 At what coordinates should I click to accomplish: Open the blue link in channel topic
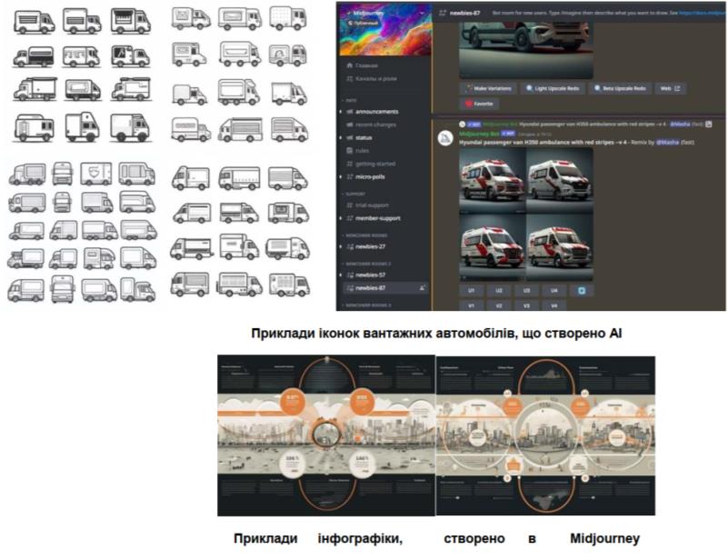702,13
